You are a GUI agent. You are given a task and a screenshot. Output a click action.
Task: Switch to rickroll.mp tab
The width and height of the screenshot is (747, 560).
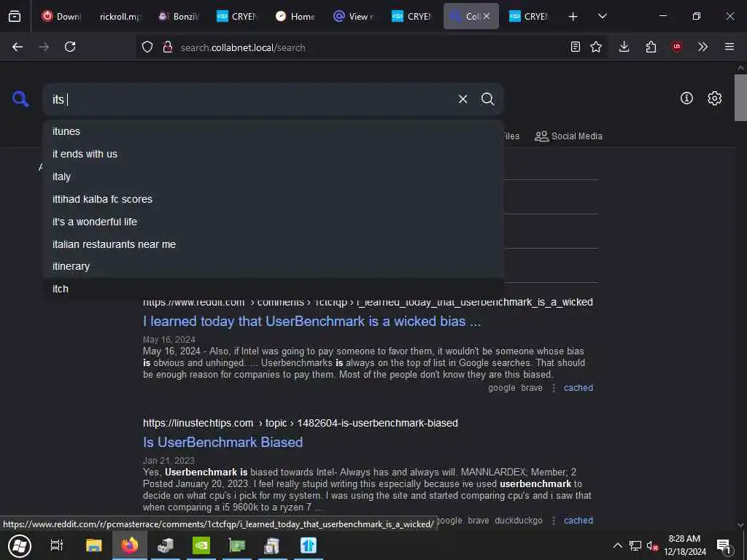click(x=120, y=16)
